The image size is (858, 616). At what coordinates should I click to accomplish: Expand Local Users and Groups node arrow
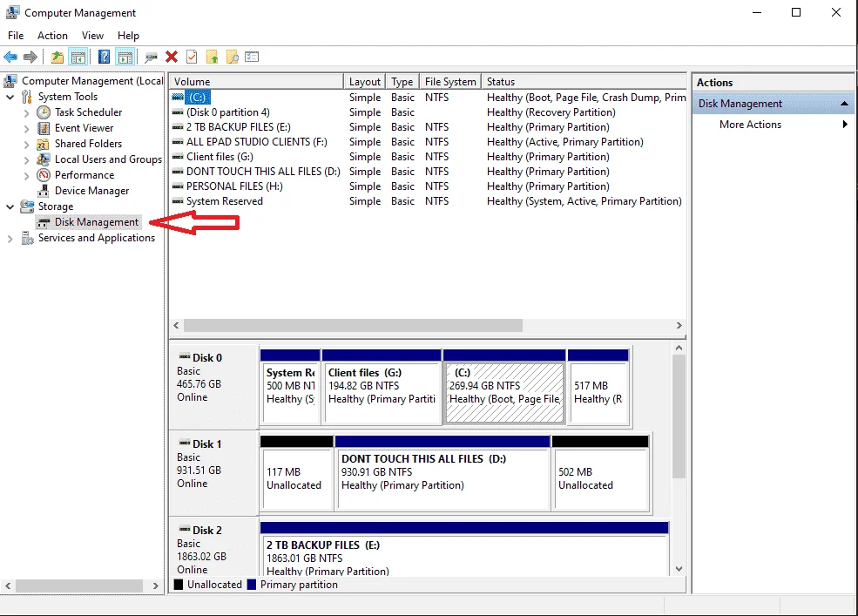(x=26, y=160)
